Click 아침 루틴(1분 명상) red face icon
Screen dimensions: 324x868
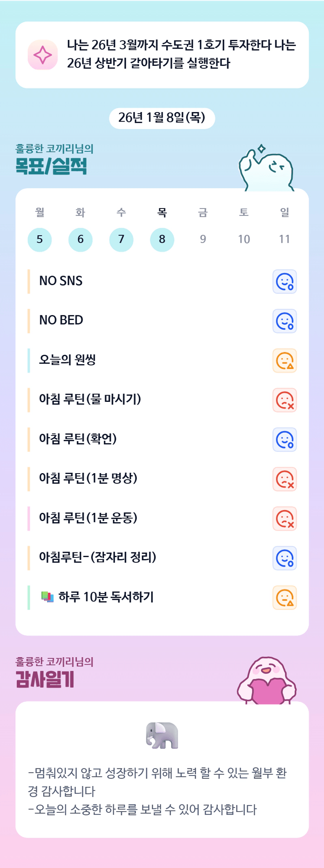[x=284, y=479]
